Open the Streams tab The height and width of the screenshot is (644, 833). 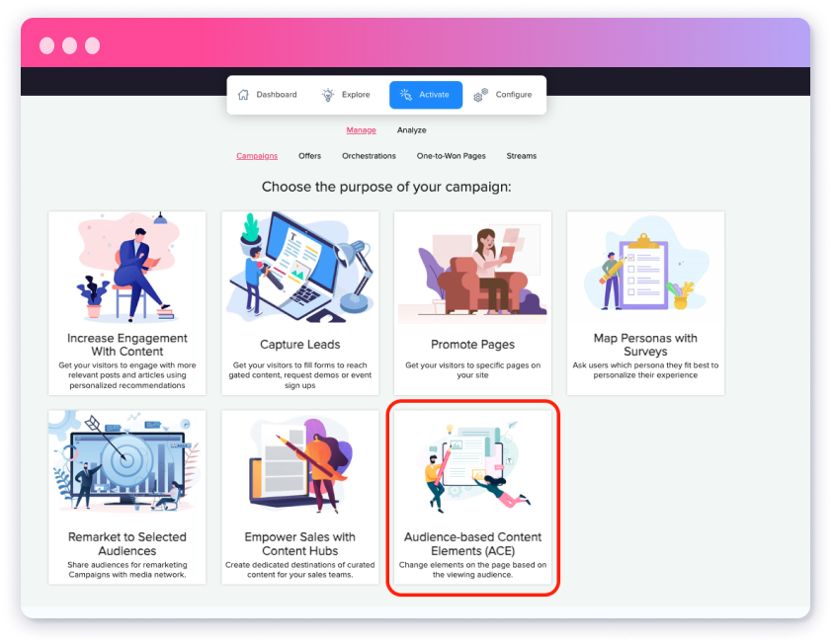[x=521, y=156]
